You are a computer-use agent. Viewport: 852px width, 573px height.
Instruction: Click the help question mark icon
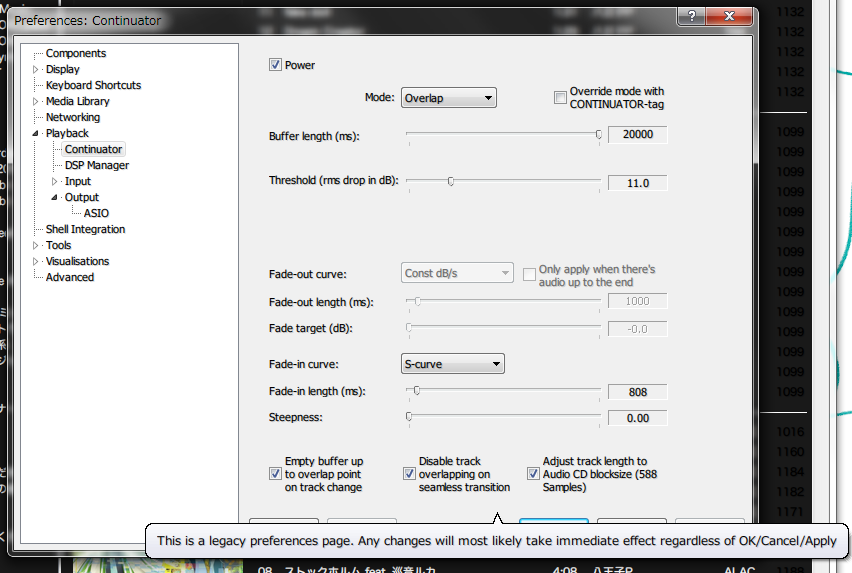tap(689, 18)
